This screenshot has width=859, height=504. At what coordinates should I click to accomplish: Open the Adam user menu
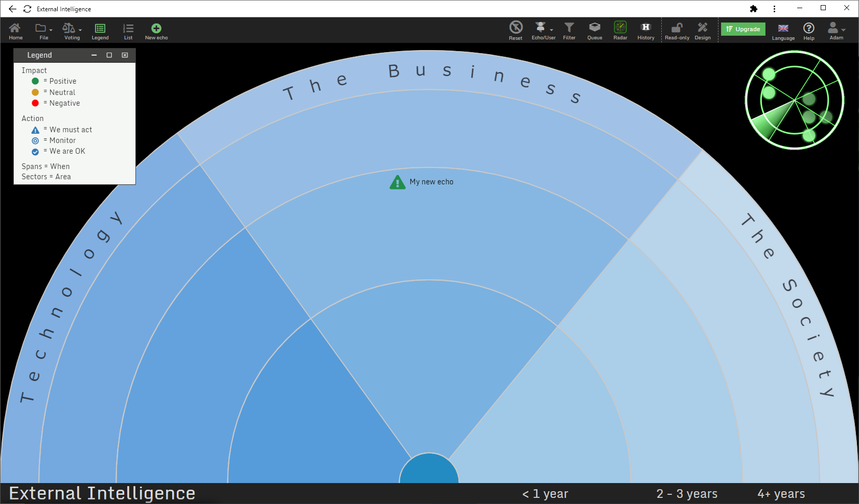coord(837,31)
